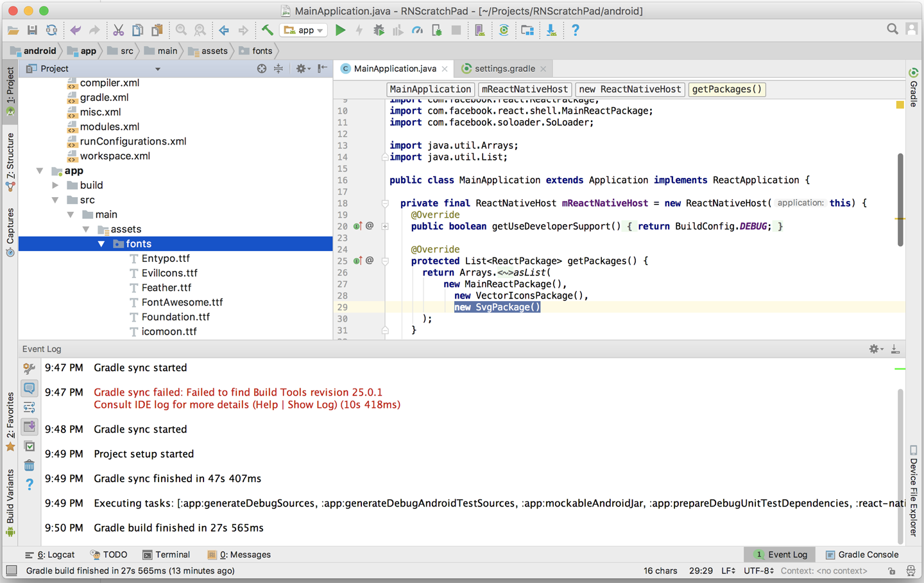
Task: Run the app using the green Run arrow
Action: coord(340,30)
